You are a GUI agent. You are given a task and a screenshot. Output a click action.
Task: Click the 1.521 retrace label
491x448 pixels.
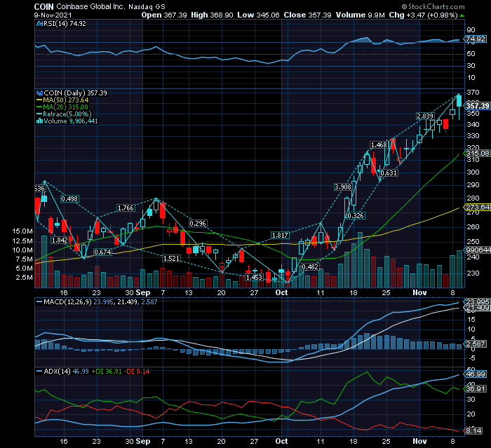point(171,258)
